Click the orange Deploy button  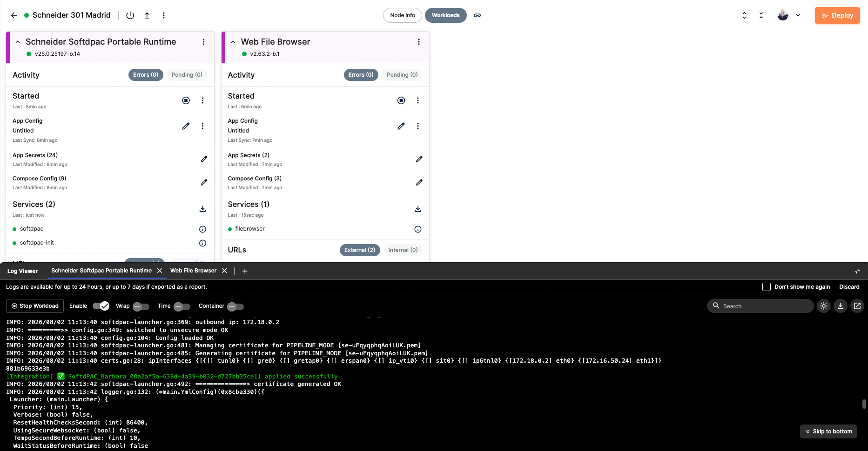837,15
